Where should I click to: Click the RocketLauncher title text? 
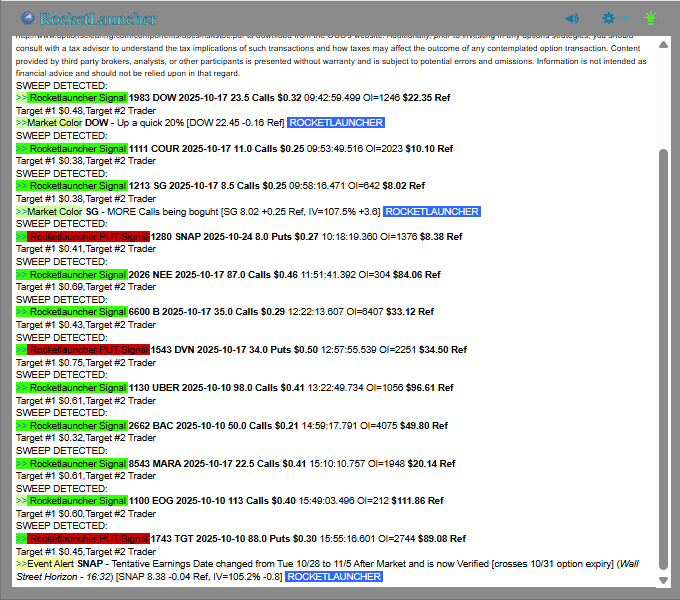click(x=98, y=19)
